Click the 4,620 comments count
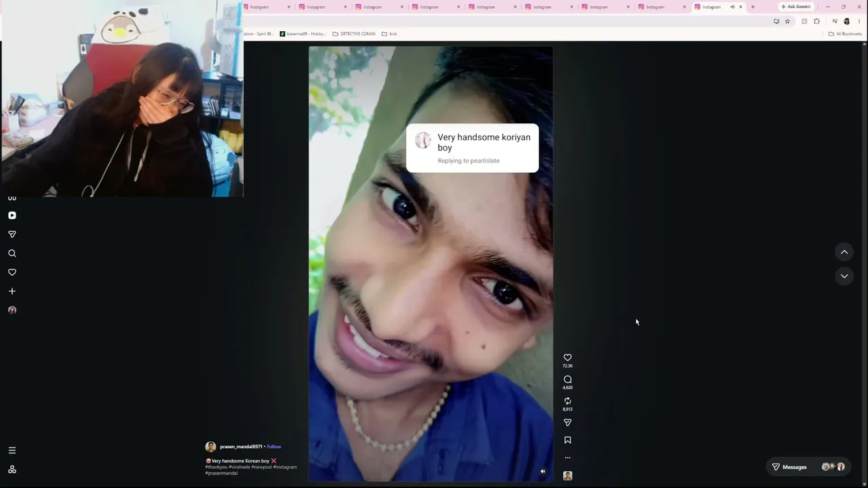 point(568,388)
